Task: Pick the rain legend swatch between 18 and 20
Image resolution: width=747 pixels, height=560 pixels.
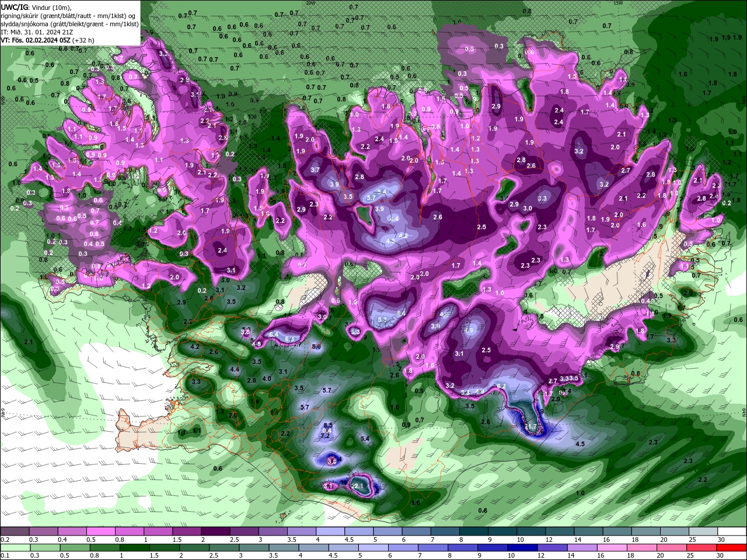Action: pos(643,548)
